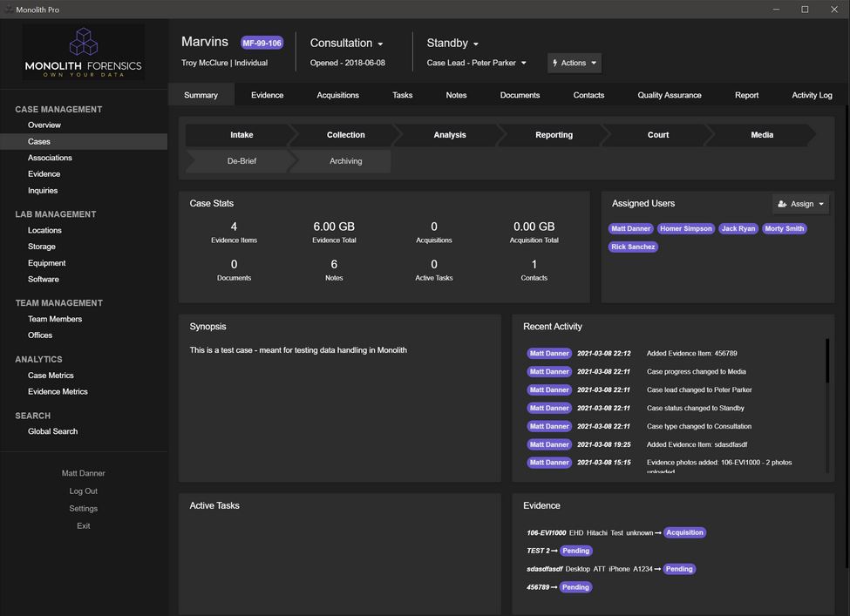Go to the Documents tab
This screenshot has height=616, width=850.
[520, 95]
